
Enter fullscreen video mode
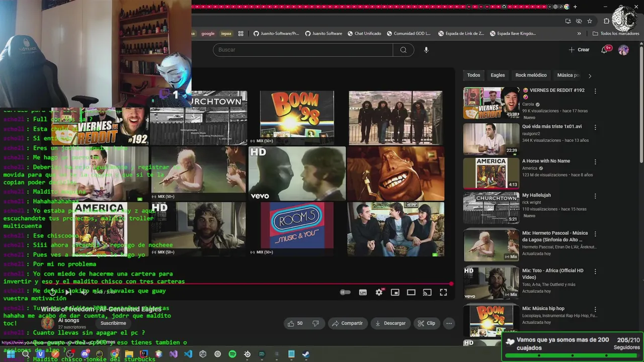443,292
